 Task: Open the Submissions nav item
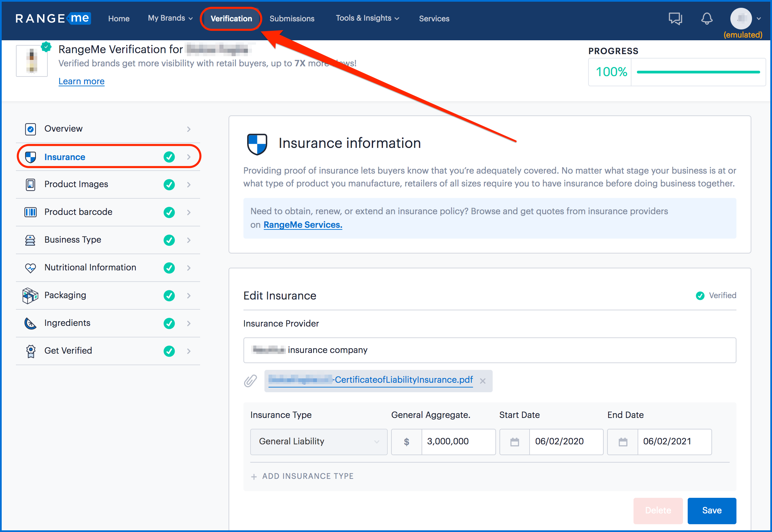(292, 19)
